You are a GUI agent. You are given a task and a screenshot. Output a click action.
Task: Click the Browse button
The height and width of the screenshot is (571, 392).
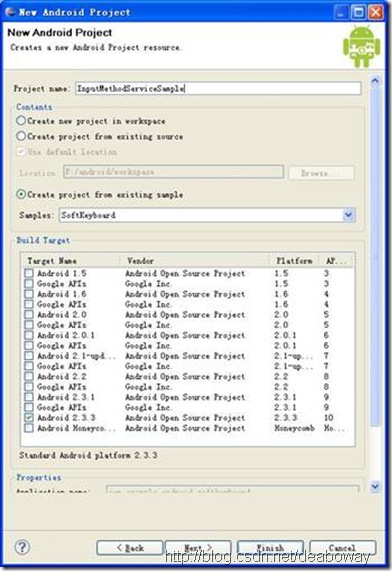(x=321, y=173)
